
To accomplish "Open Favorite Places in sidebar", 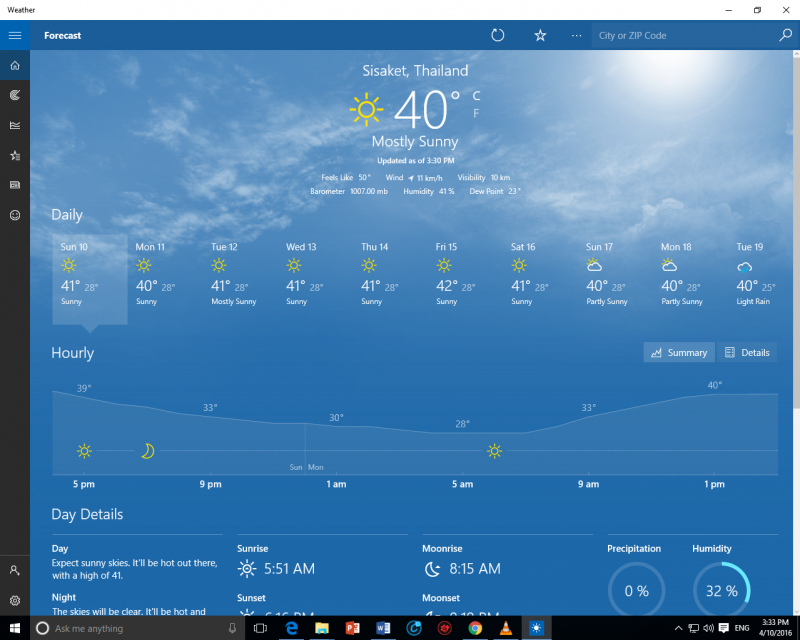I will pyautogui.click(x=15, y=155).
